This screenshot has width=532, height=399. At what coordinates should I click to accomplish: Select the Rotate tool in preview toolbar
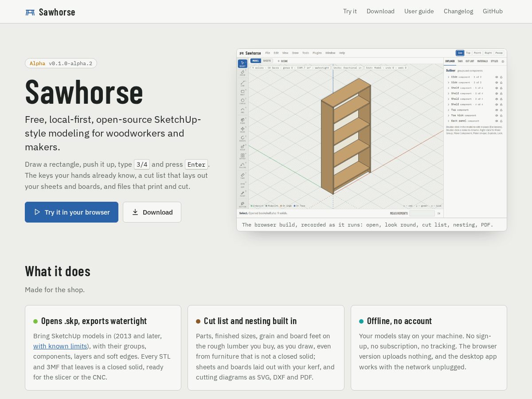point(243,138)
